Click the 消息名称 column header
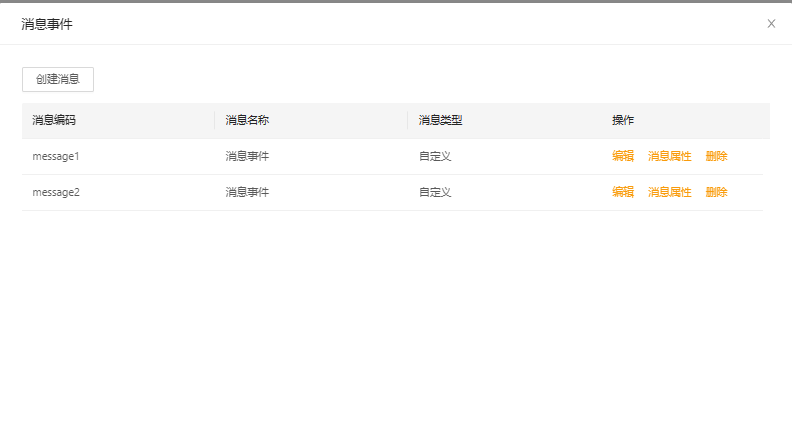Screen dimensions: 792x429 click(x=247, y=121)
